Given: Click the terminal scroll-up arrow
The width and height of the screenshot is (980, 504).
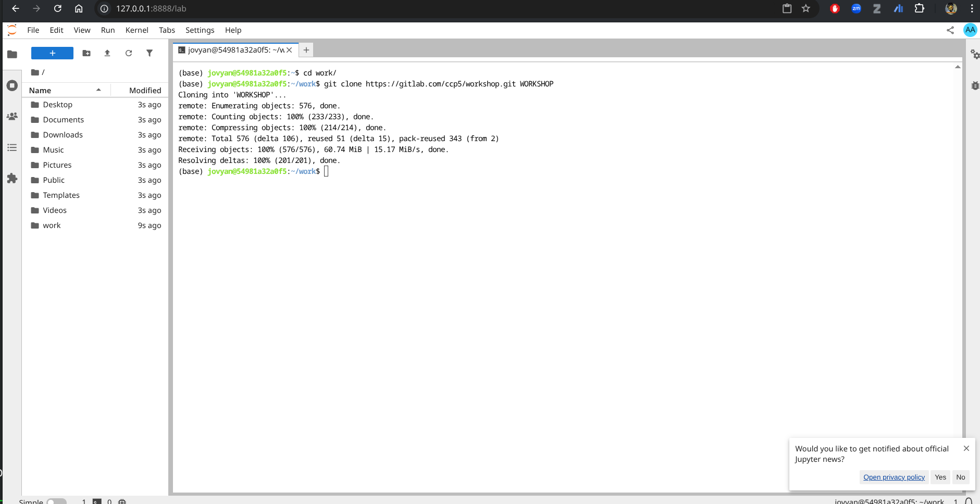Looking at the screenshot, I should [x=958, y=67].
